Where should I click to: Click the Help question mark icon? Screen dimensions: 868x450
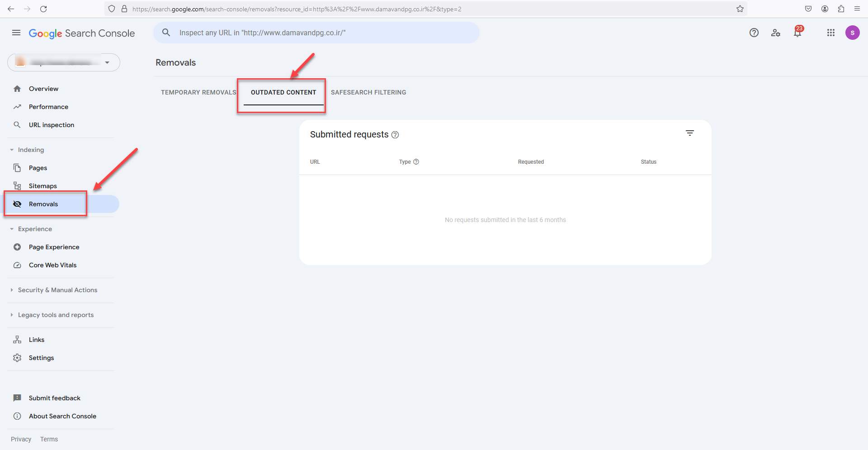pos(754,33)
